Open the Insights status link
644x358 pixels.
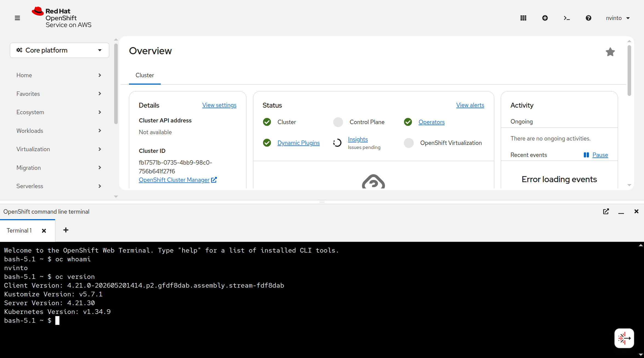pos(358,139)
